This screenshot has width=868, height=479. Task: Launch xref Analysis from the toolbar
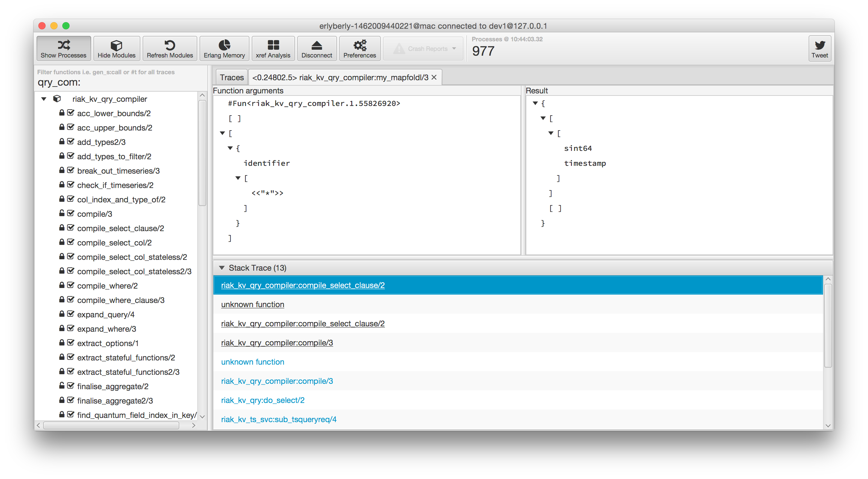point(273,45)
